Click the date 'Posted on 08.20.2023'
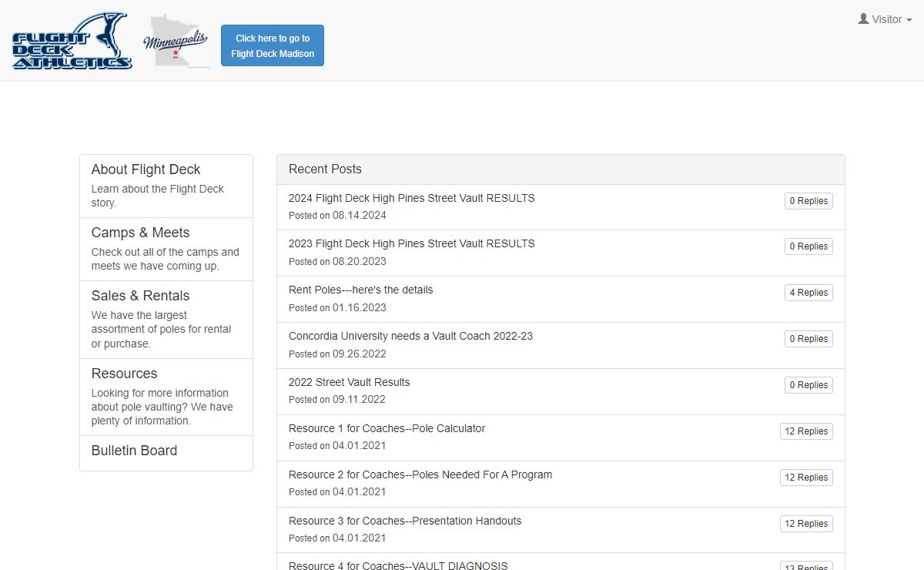The image size is (924, 570). coord(337,261)
